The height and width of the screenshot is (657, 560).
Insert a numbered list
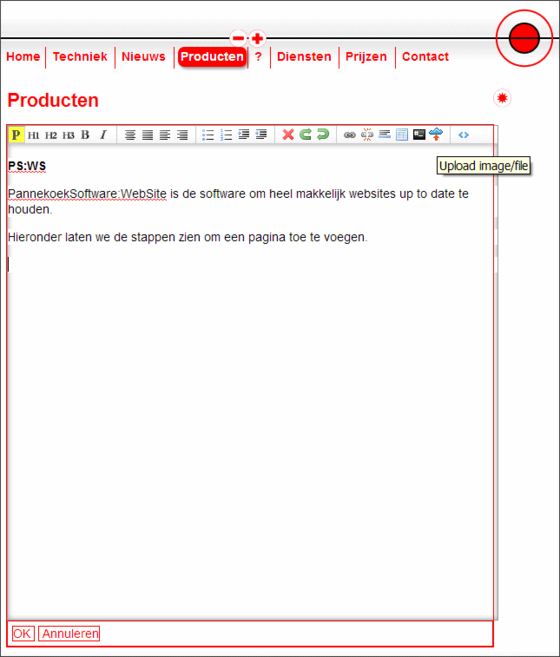coord(226,135)
